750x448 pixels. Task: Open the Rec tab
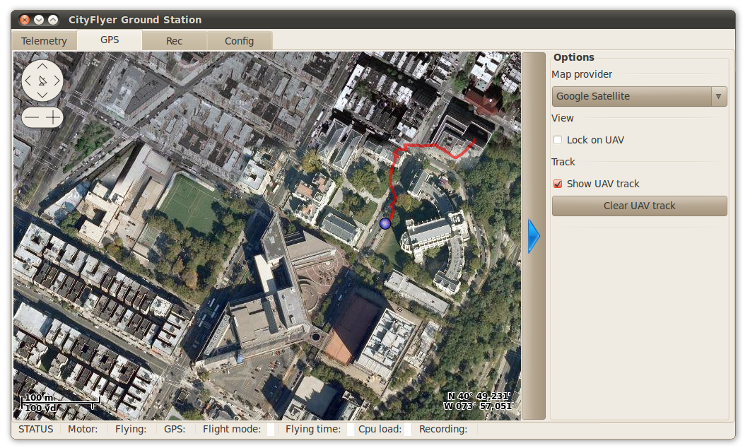tap(174, 41)
